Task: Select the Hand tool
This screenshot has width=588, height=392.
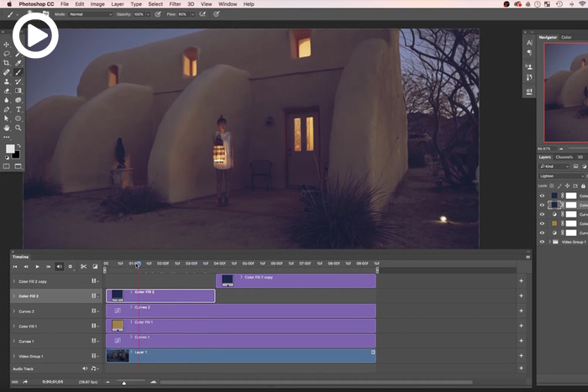Action: click(7, 128)
